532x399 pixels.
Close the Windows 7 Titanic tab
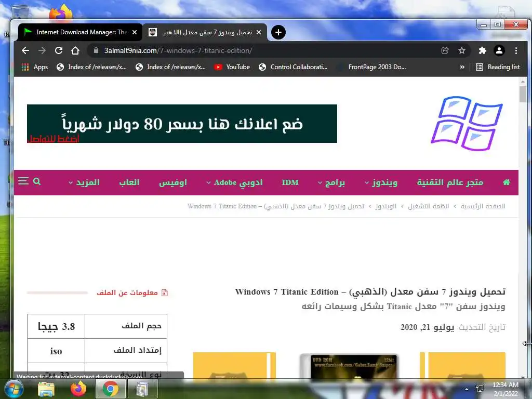click(x=259, y=32)
